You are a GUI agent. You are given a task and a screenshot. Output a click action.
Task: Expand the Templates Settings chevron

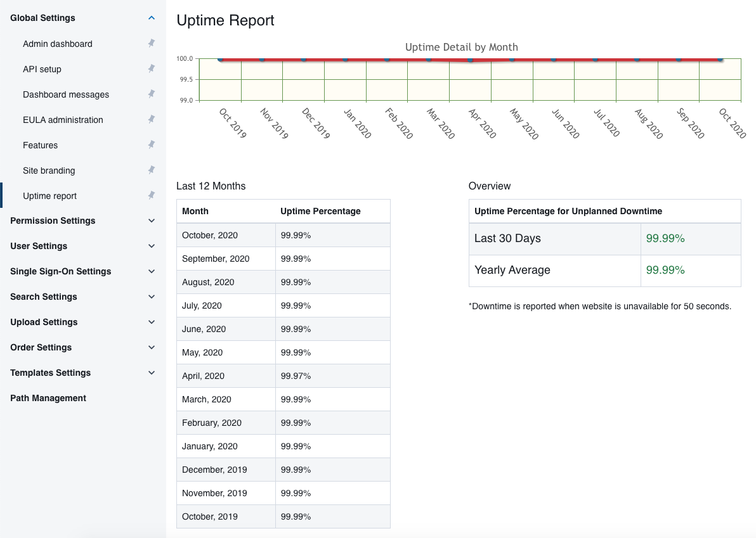[x=152, y=373]
